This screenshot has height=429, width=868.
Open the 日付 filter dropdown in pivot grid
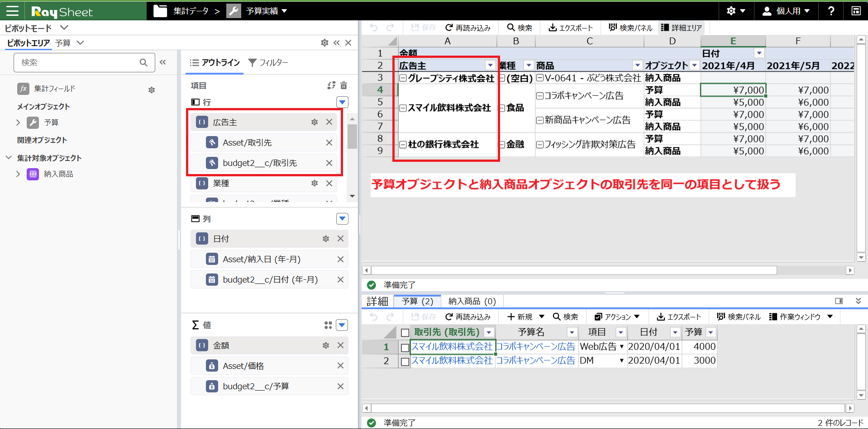click(759, 53)
